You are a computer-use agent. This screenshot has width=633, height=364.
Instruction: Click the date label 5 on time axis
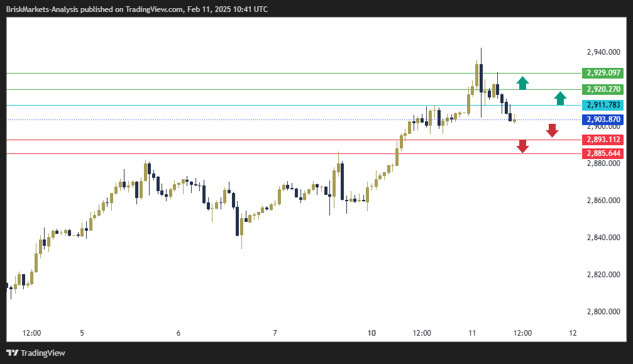(82, 333)
